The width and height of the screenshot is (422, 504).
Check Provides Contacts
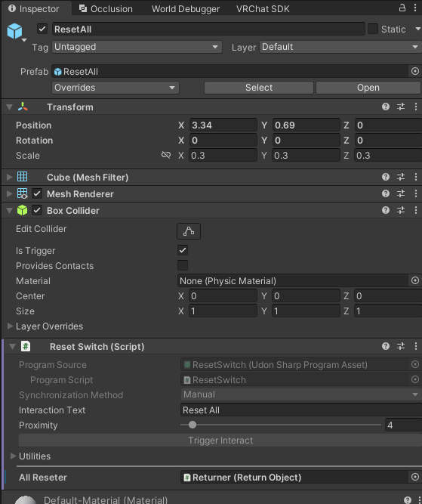click(x=183, y=265)
